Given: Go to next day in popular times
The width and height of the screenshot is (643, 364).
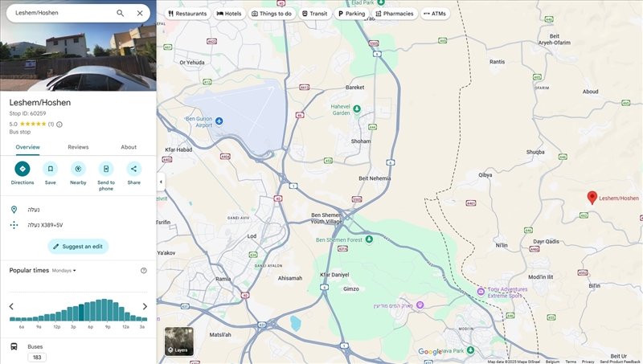Looking at the screenshot, I should coord(145,306).
